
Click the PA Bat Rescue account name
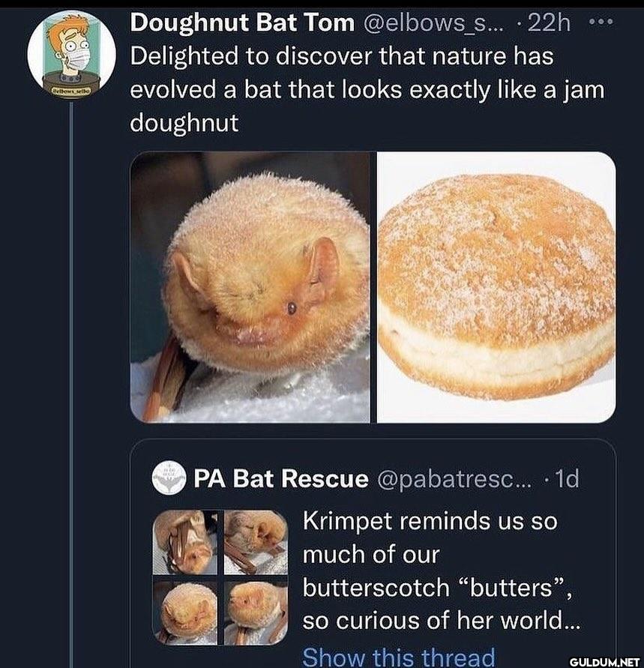280,478
